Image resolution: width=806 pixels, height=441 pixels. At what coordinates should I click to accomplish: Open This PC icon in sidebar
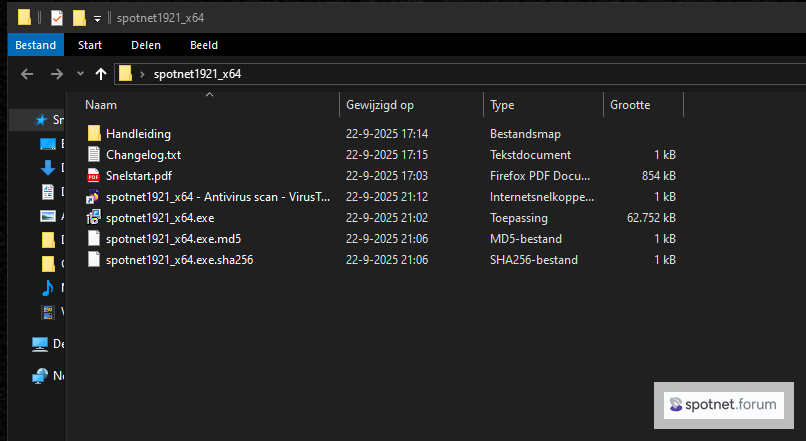(x=40, y=344)
